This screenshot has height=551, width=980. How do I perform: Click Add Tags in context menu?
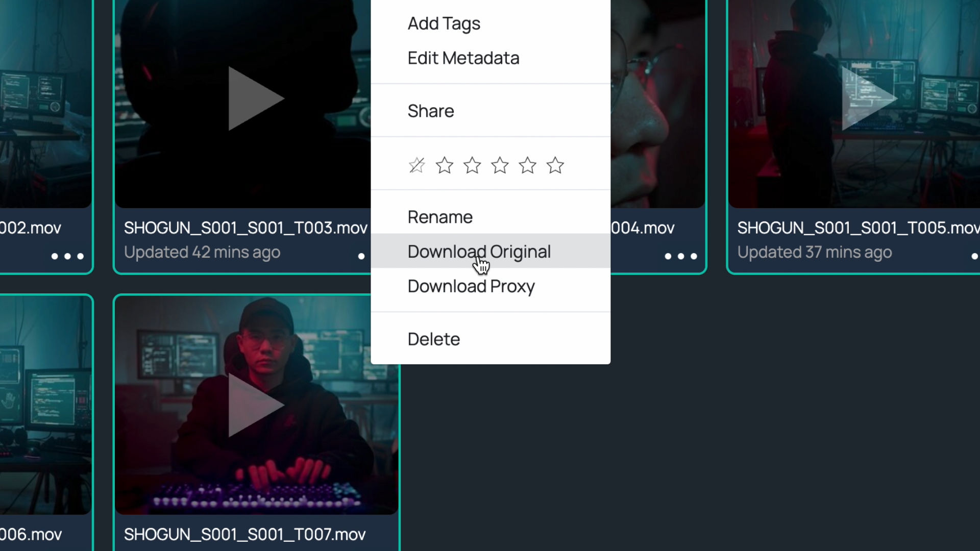444,23
